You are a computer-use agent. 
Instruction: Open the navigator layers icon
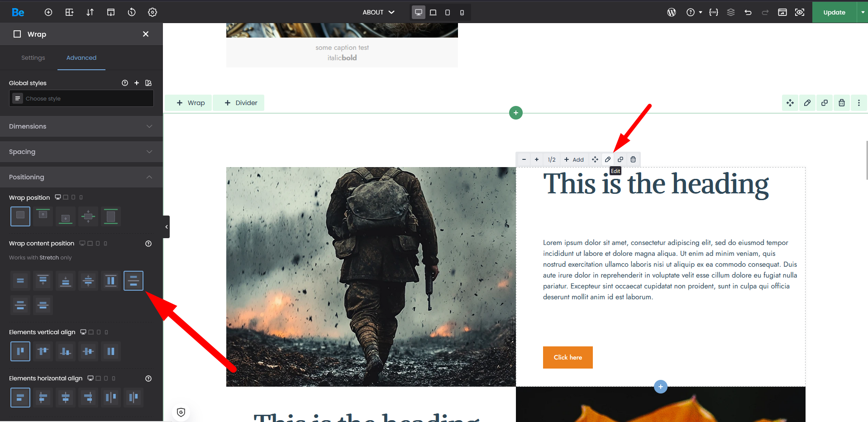click(x=731, y=12)
